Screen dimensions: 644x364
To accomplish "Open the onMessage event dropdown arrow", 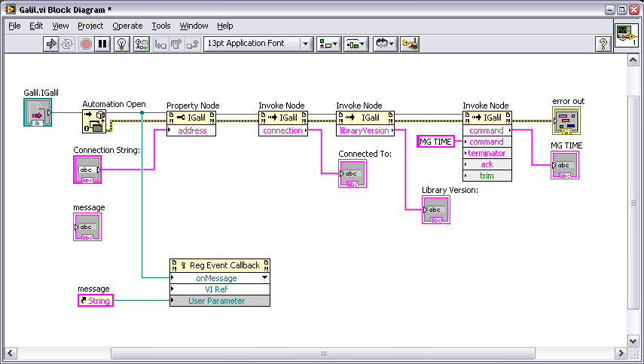I will pos(265,278).
